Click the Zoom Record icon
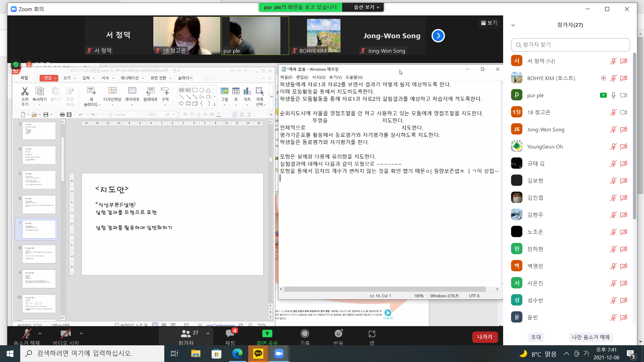Screen dimensions: 644x362 coord(305,334)
